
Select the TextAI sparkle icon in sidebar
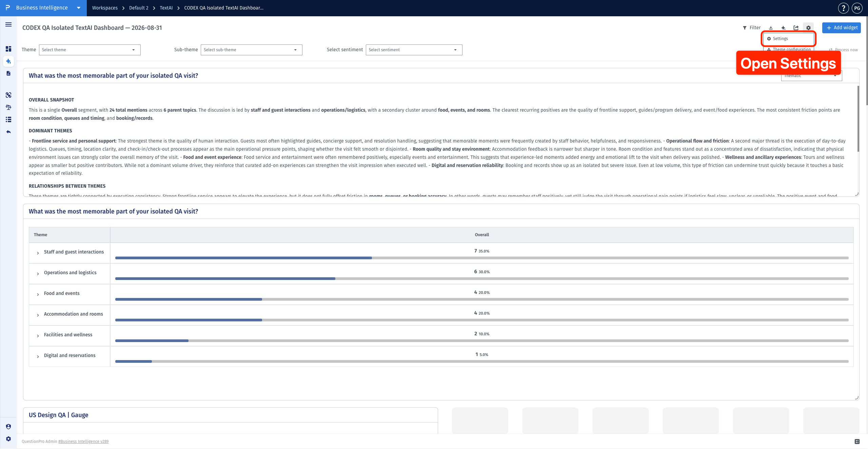click(8, 61)
